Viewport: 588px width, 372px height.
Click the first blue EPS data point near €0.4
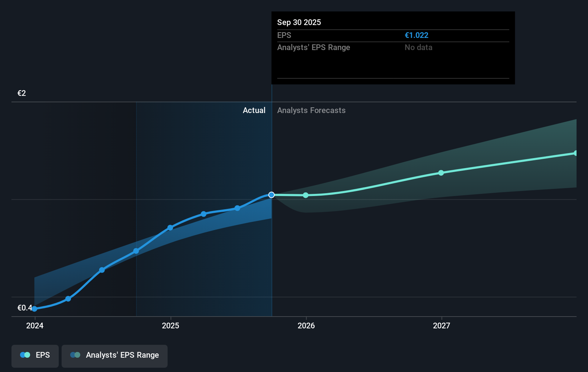(x=34, y=309)
